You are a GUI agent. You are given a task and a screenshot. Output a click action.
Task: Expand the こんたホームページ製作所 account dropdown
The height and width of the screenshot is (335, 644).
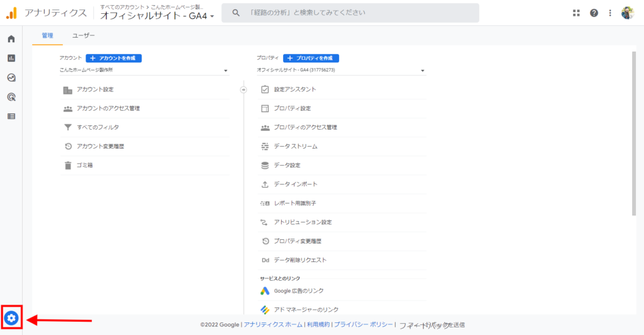144,71
